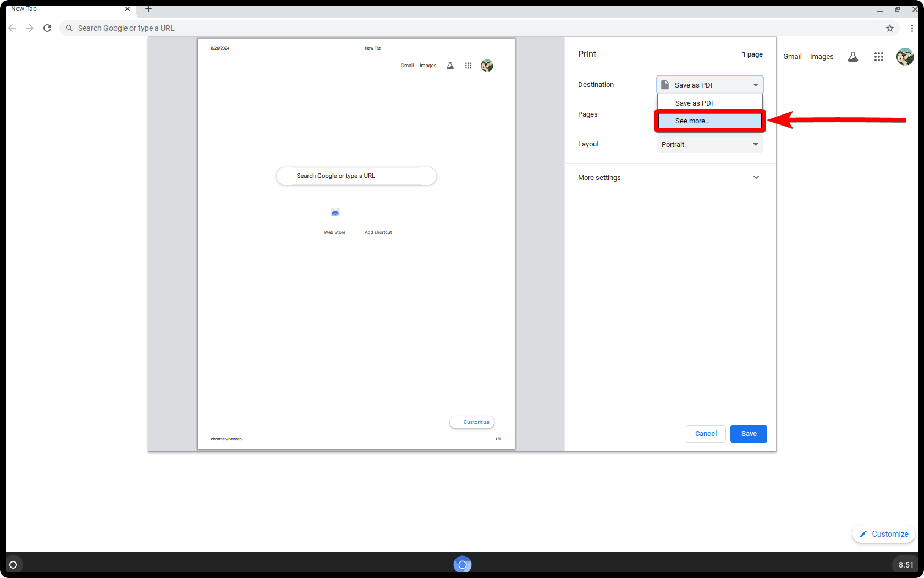924x578 pixels.
Task: Click the 'Pages' label
Action: click(587, 114)
